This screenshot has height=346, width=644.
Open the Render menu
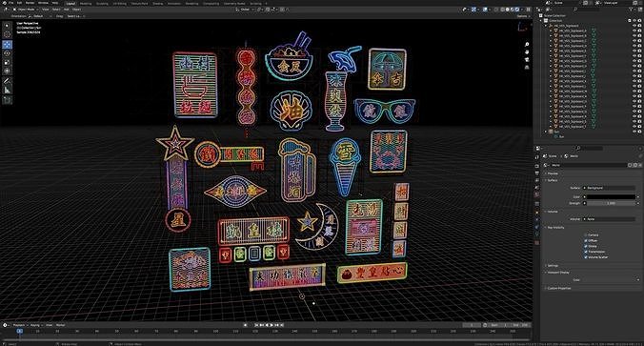click(x=30, y=3)
